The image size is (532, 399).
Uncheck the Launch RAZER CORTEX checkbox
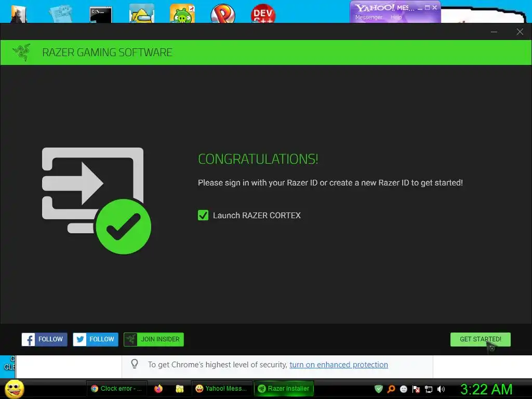tap(203, 215)
